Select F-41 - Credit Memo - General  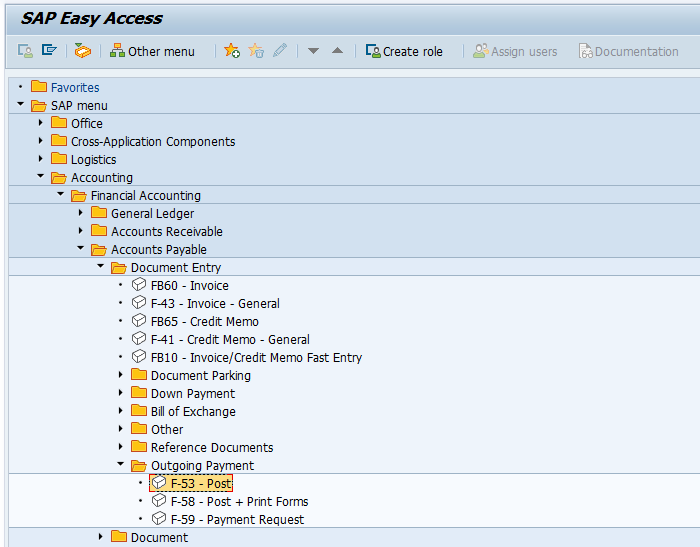230,339
